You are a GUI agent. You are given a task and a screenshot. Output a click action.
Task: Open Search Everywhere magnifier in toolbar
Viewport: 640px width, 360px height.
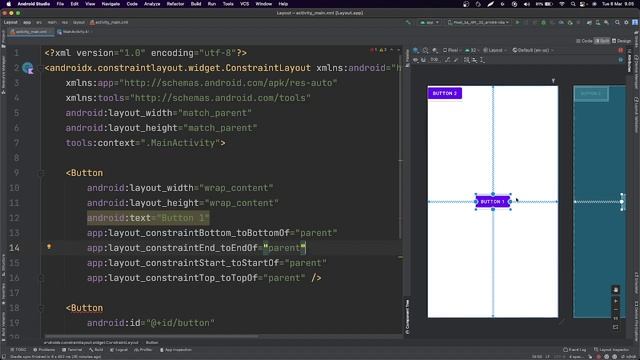[x=617, y=22]
